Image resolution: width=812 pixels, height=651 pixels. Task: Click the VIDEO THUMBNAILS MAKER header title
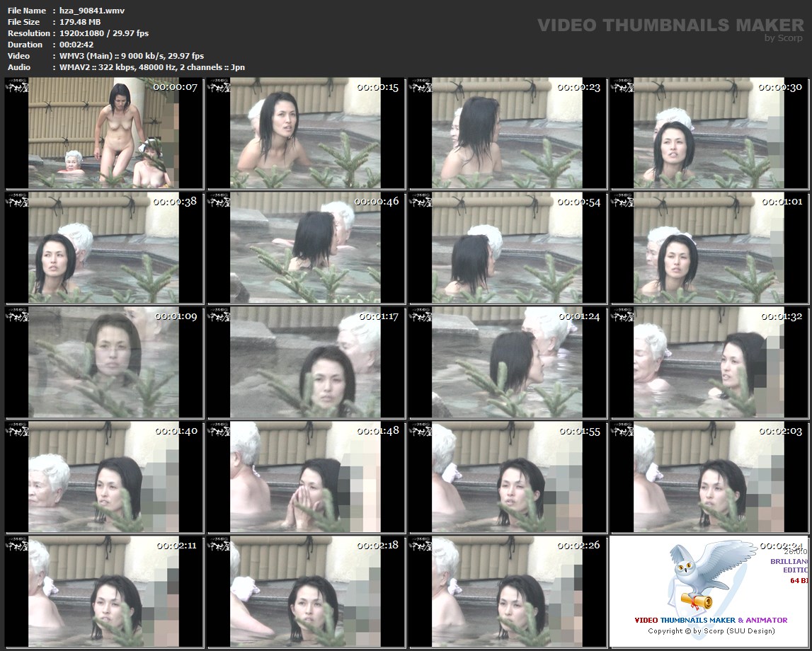tap(670, 25)
